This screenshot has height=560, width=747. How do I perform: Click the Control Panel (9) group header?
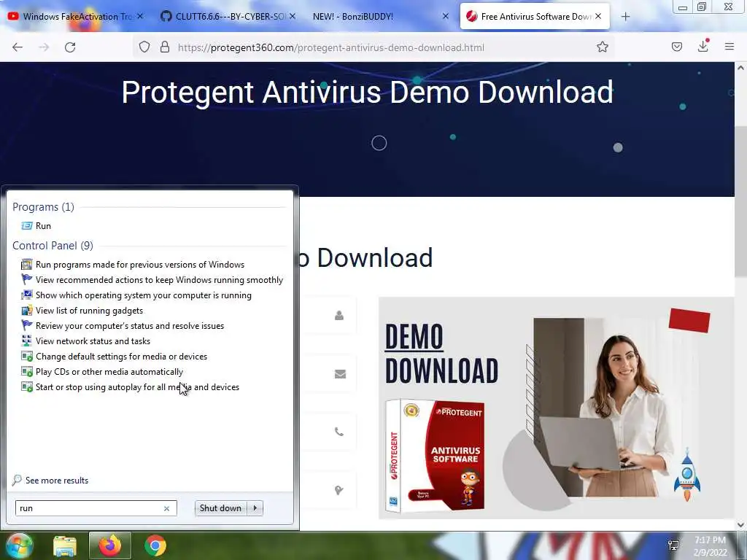[x=53, y=246]
